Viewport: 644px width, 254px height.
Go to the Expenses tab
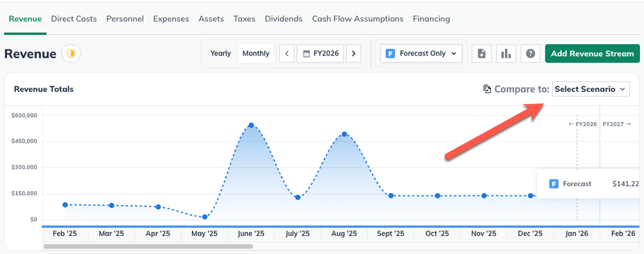tap(171, 19)
